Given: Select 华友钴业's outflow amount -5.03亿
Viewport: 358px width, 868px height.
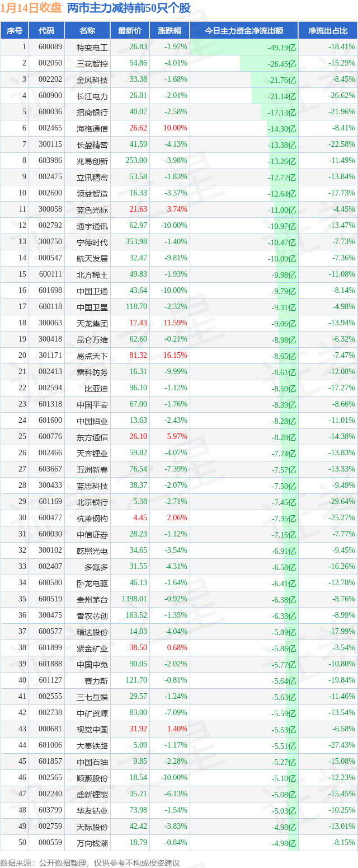Looking at the screenshot, I should click(x=284, y=811).
